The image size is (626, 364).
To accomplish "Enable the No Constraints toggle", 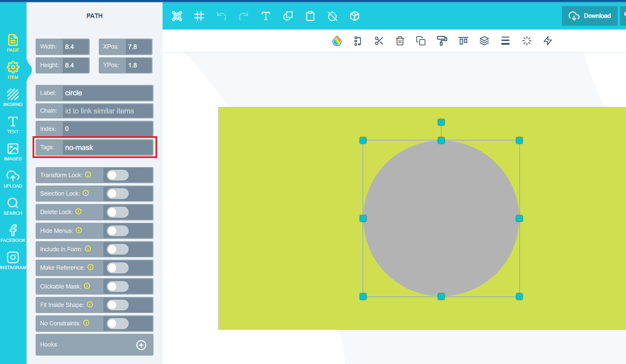I will coord(118,323).
